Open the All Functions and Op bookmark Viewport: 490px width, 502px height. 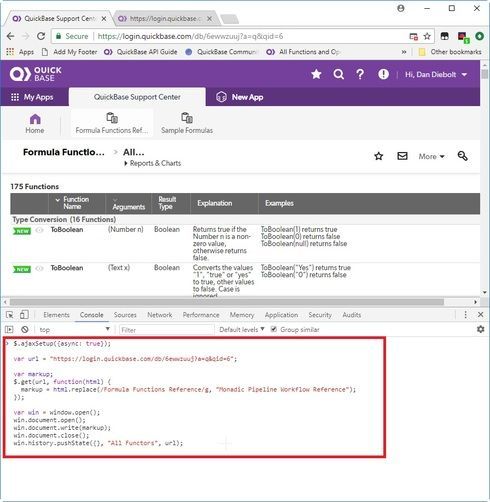[x=304, y=52]
